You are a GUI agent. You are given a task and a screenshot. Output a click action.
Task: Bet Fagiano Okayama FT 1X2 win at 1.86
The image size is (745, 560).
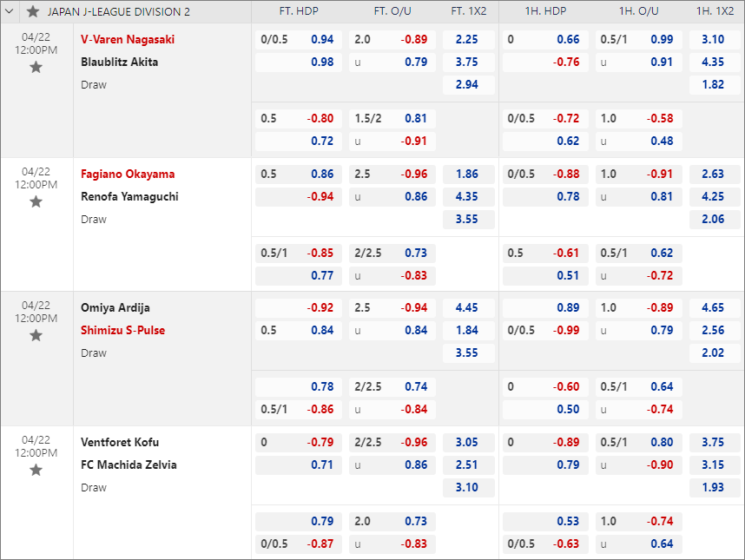pos(469,174)
